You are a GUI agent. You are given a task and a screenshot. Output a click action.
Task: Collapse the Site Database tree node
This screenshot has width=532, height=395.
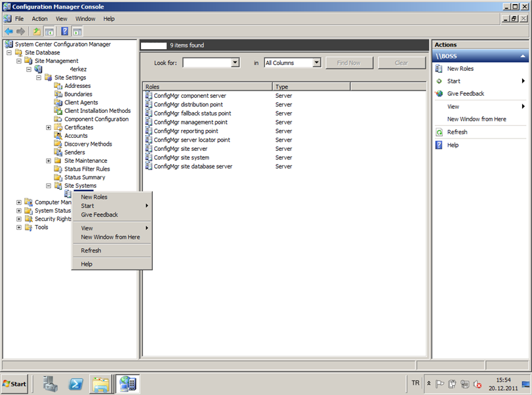click(9, 52)
